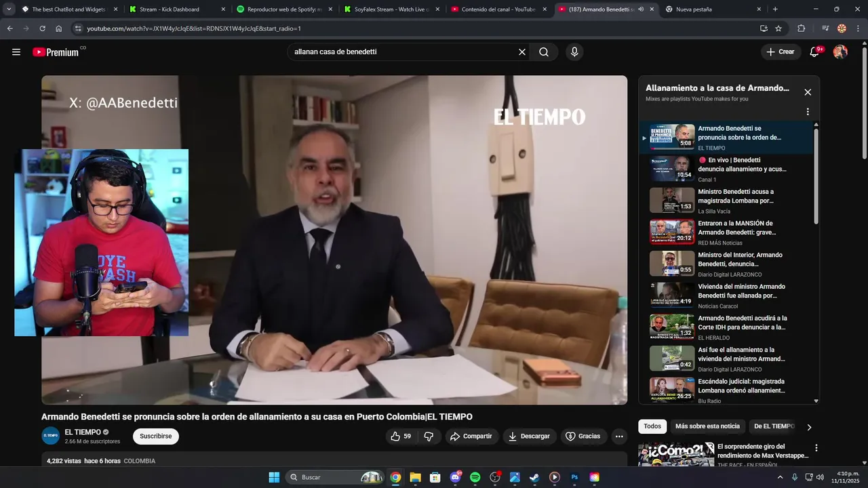Open OBS Studio from the taskbar

[x=495, y=477]
